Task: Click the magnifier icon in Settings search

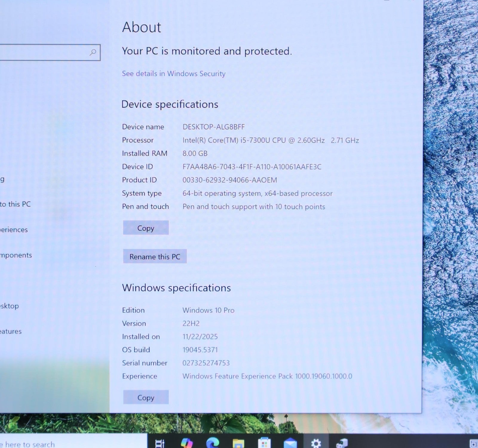Action: 93,53
